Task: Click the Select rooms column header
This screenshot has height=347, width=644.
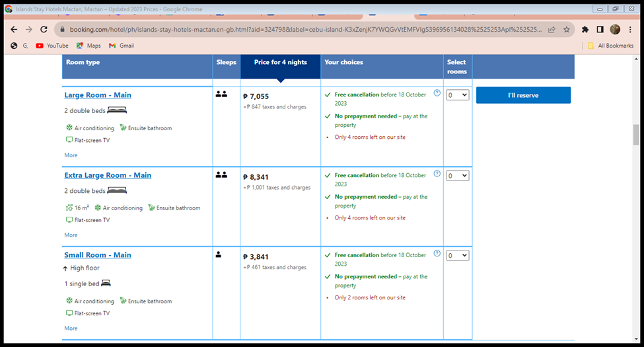Action: 456,67
